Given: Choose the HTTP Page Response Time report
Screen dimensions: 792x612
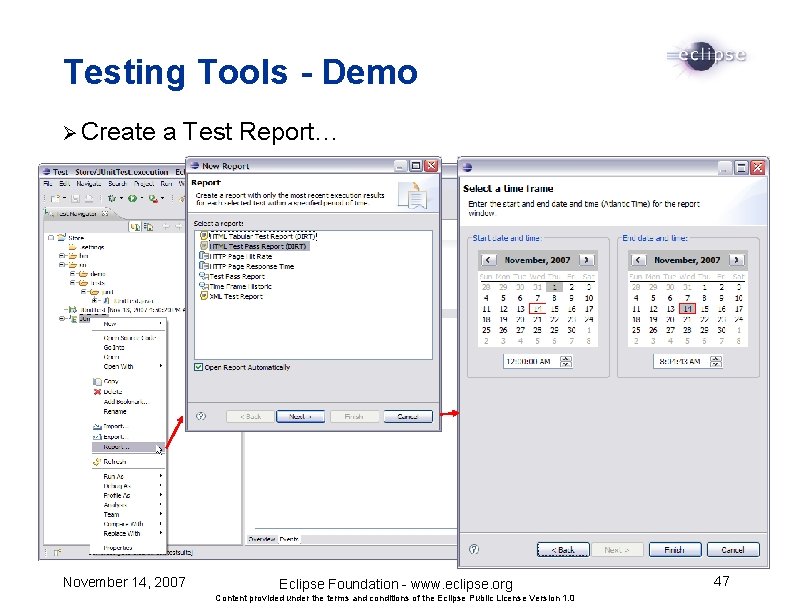Looking at the screenshot, I should pyautogui.click(x=247, y=266).
